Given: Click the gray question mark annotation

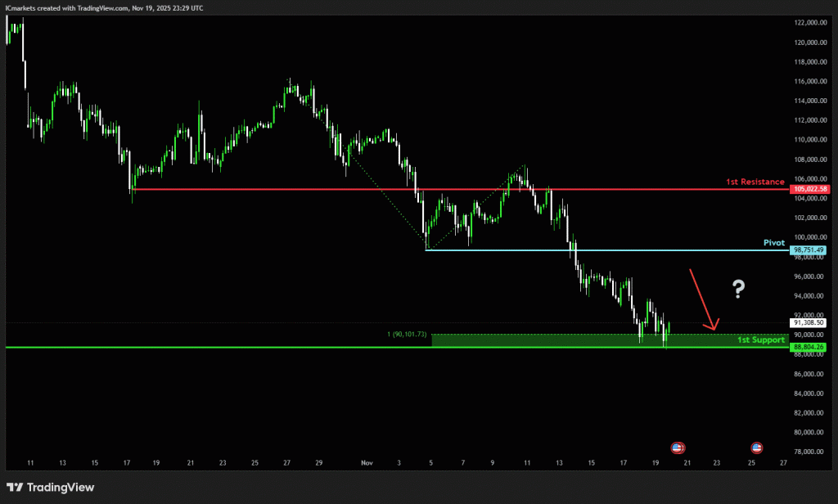Looking at the screenshot, I should 738,288.
